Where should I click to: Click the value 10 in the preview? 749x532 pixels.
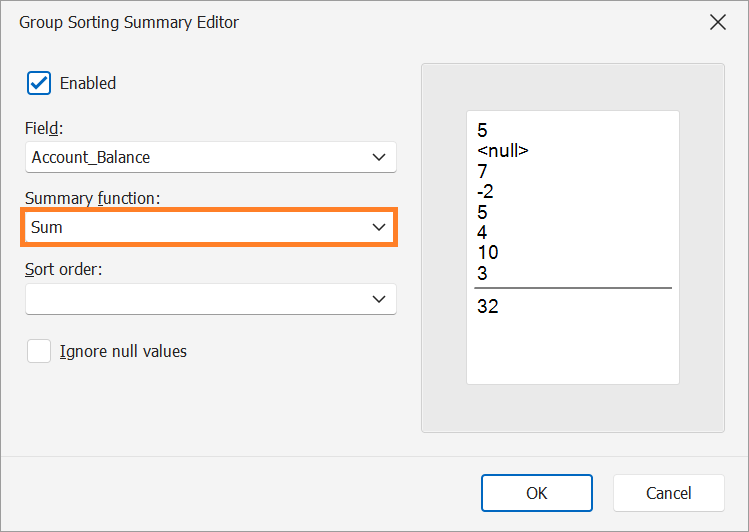pos(488,252)
